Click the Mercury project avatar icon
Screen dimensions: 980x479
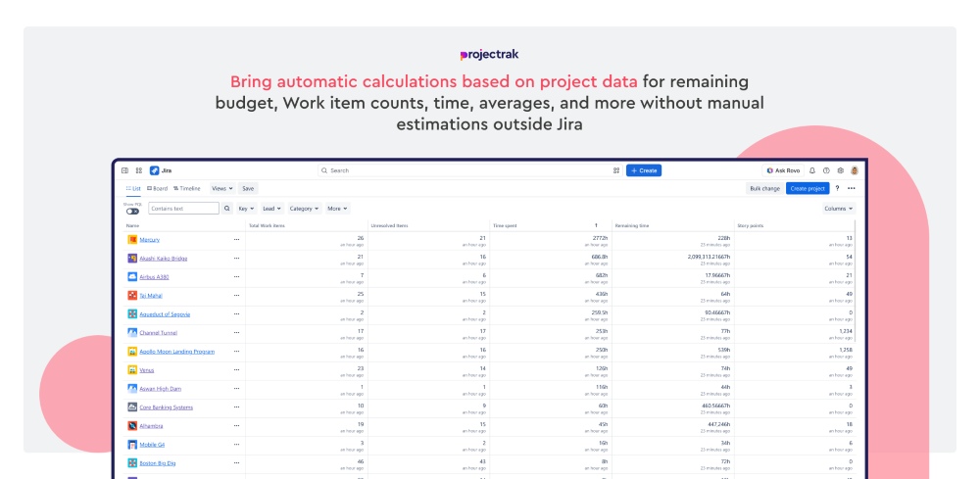[132, 239]
